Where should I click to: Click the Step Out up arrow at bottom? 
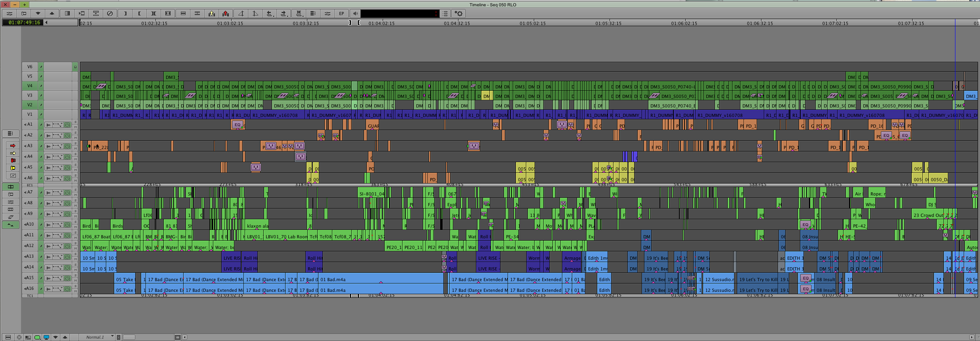coord(65,337)
